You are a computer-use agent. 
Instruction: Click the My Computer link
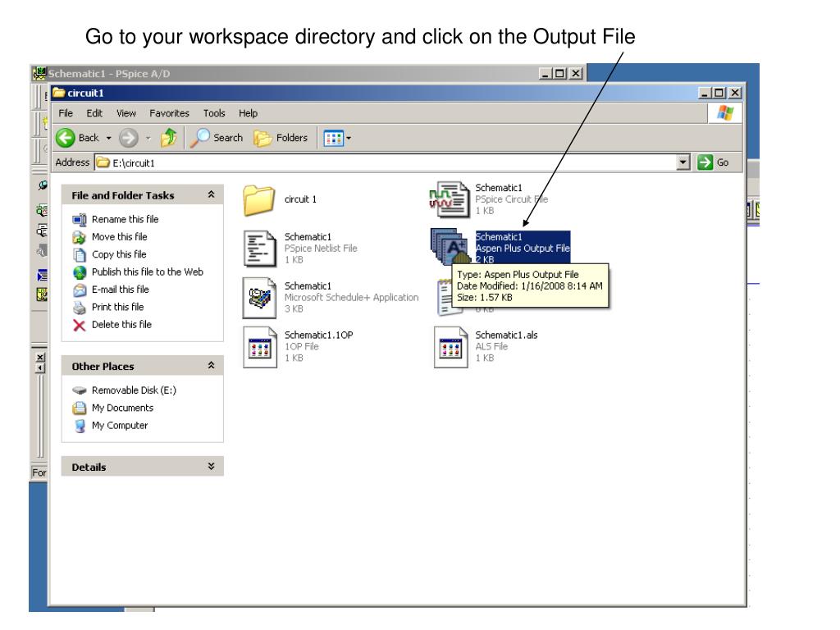(120, 426)
